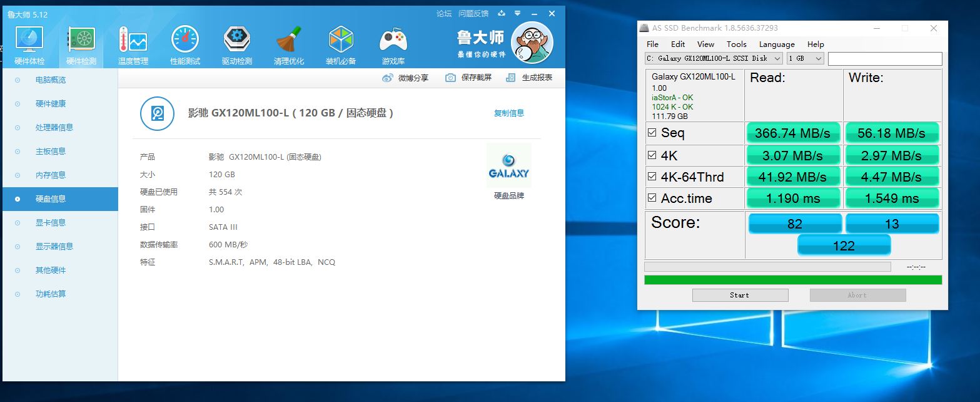Click the 复制信息 copy info link

(x=509, y=113)
